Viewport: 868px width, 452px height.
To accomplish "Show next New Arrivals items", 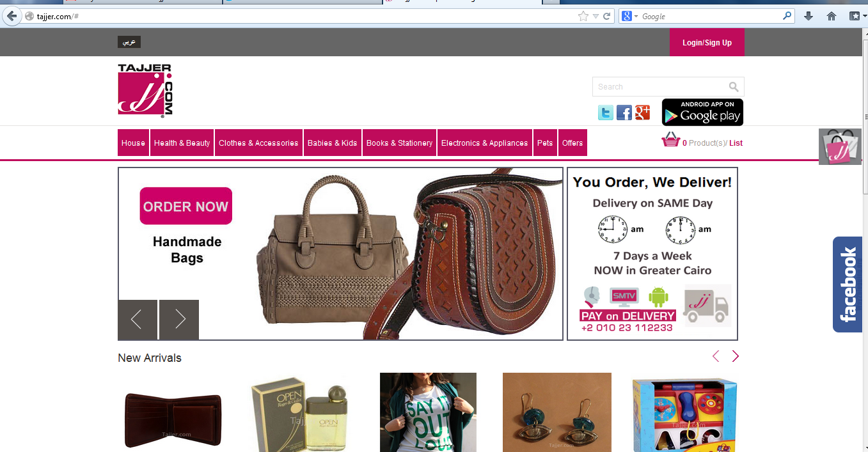I will tap(736, 356).
